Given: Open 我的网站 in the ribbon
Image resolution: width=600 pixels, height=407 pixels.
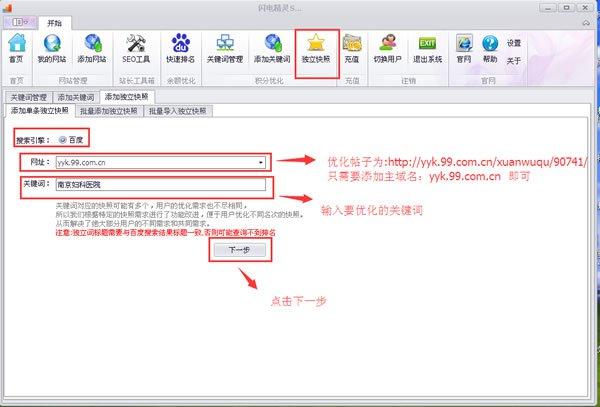Looking at the screenshot, I should [52, 49].
